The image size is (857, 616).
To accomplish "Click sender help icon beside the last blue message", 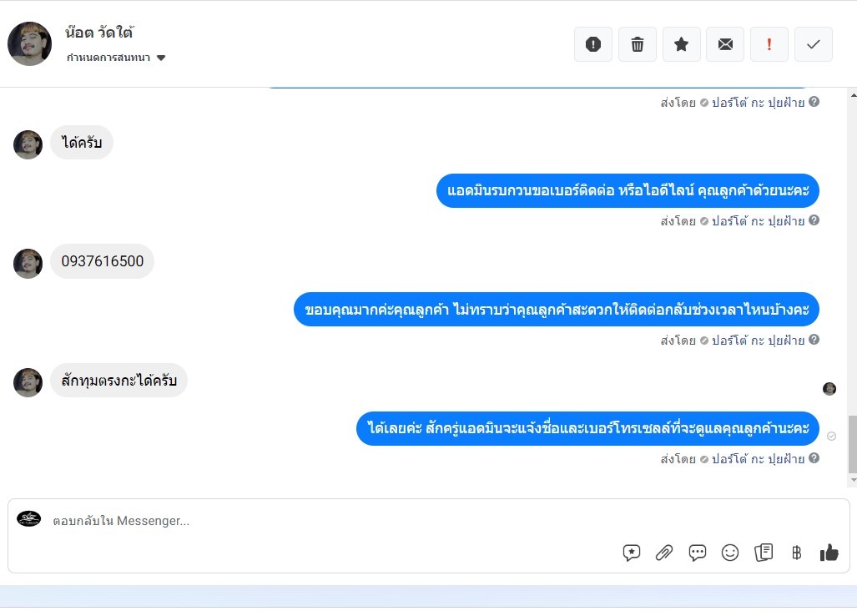I will click(x=814, y=458).
